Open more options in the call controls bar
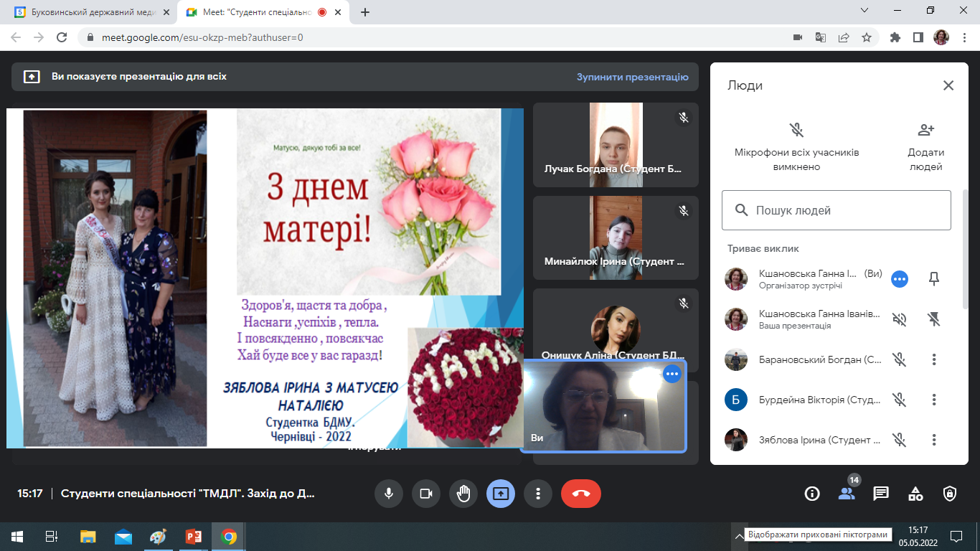 538,494
